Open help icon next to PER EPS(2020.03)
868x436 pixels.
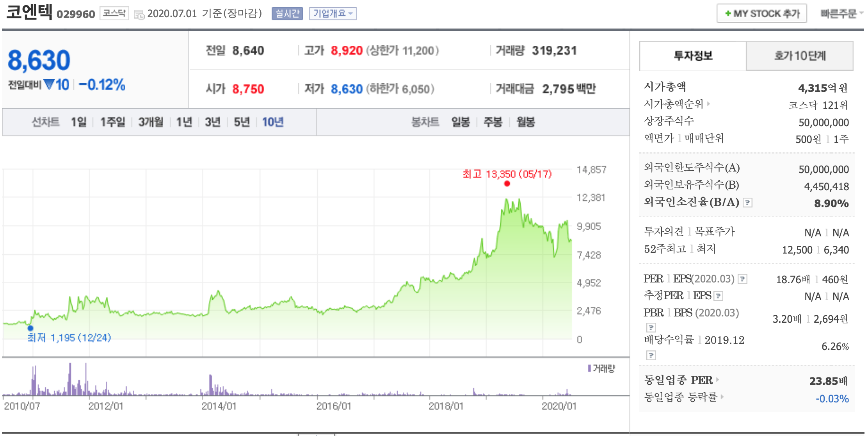coord(743,279)
